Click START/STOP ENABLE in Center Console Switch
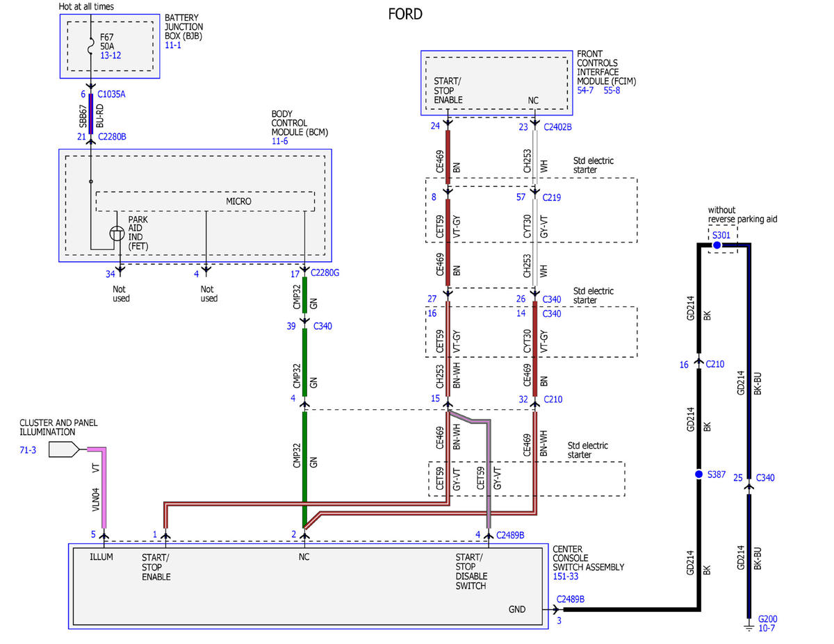 156,567
